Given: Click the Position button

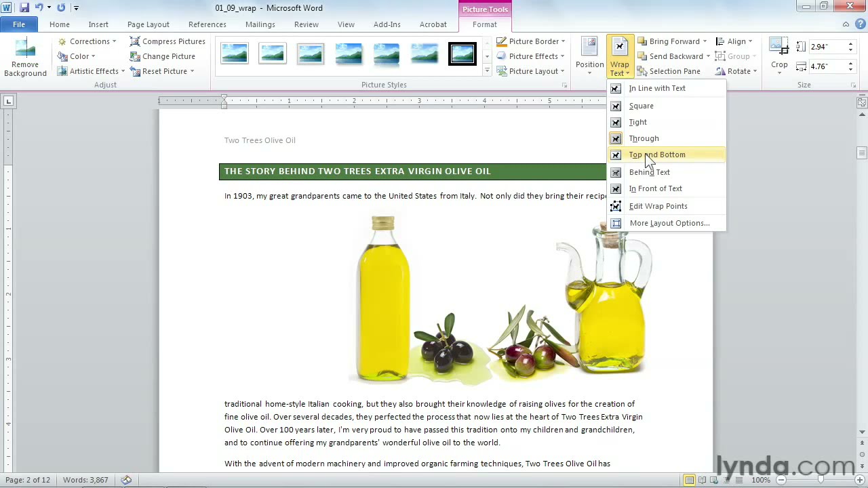Looking at the screenshot, I should (x=589, y=57).
